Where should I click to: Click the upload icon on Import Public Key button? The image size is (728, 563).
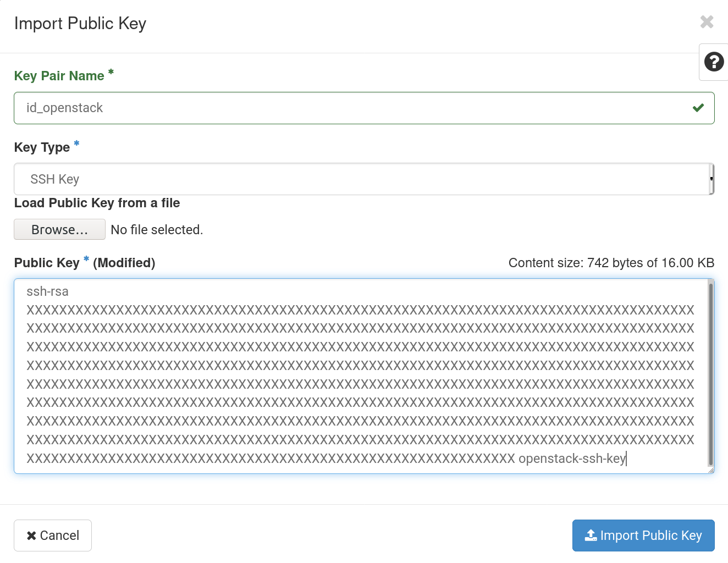[x=591, y=535]
